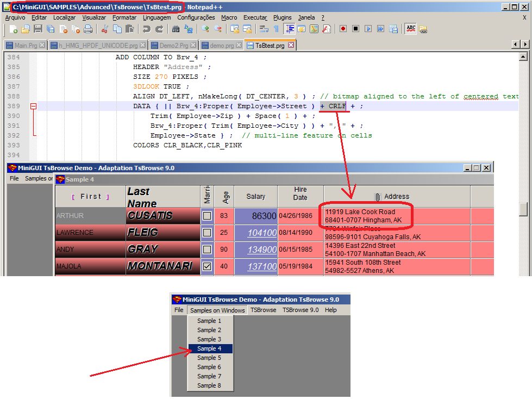Close the demo.prg tab with its X

point(239,45)
